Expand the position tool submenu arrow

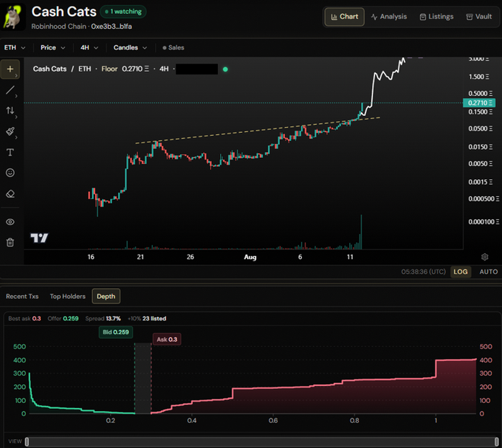16,117
